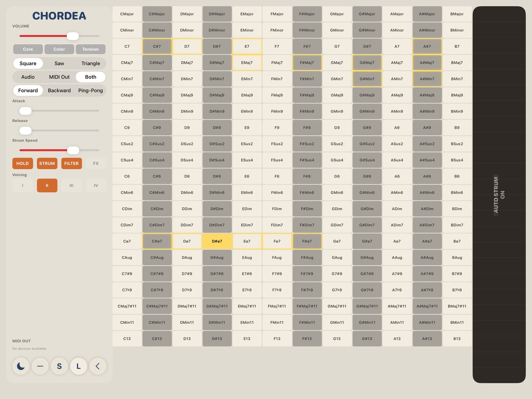The height and width of the screenshot is (399, 532).
Task: Select voicing IV
Action: tap(96, 185)
